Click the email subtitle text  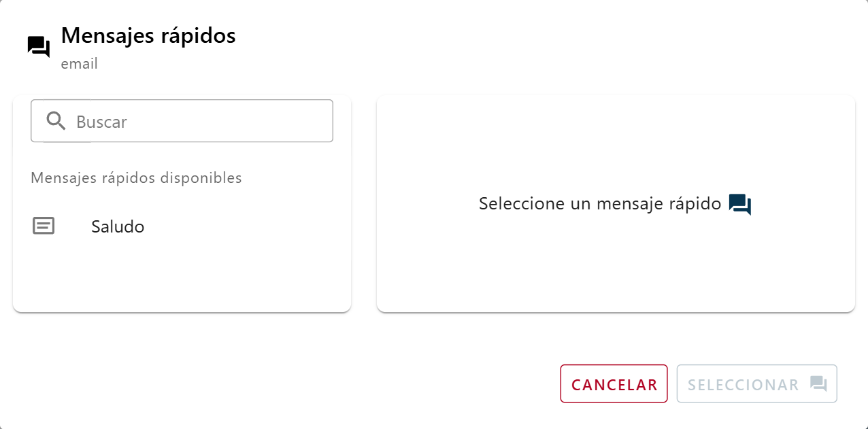tap(80, 63)
